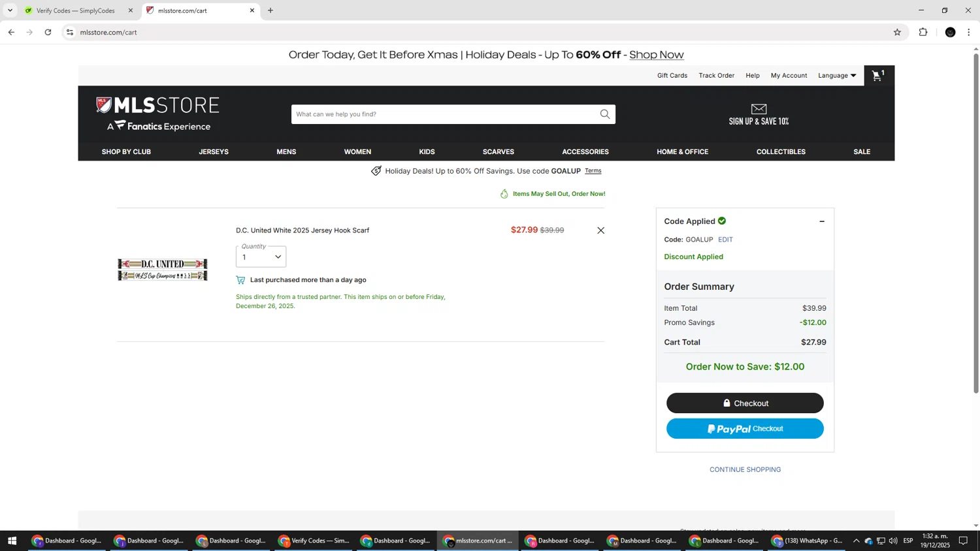980x551 pixels.
Task: Open the promo Terms link
Action: tap(593, 171)
